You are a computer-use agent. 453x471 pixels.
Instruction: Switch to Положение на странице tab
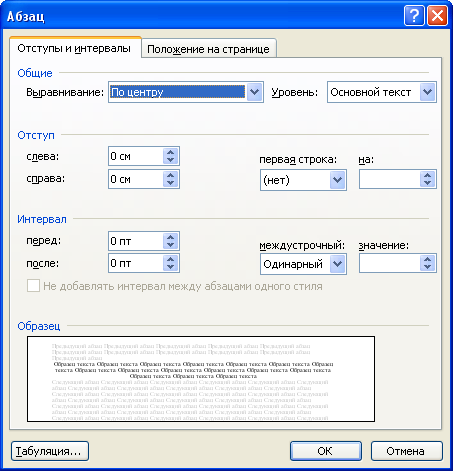209,49
